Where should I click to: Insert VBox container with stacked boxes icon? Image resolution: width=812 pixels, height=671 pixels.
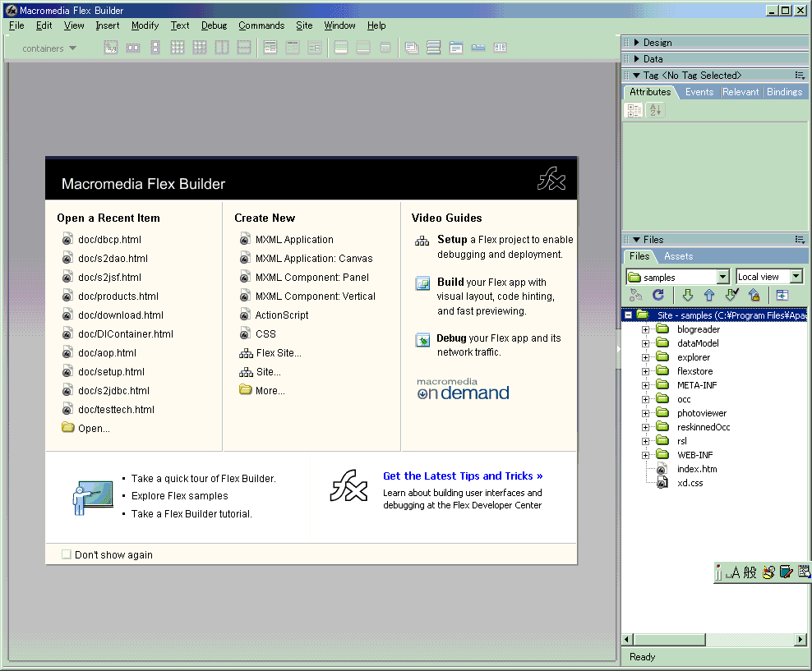pos(155,48)
